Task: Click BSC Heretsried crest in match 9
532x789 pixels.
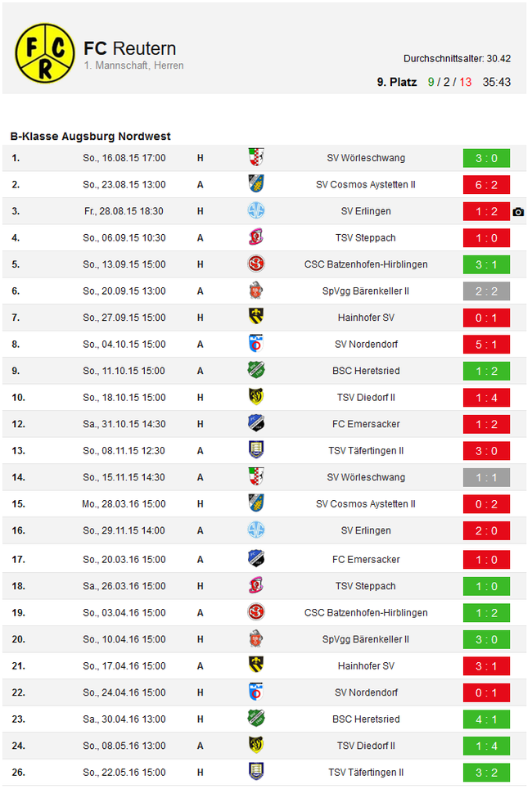Action: tap(256, 370)
